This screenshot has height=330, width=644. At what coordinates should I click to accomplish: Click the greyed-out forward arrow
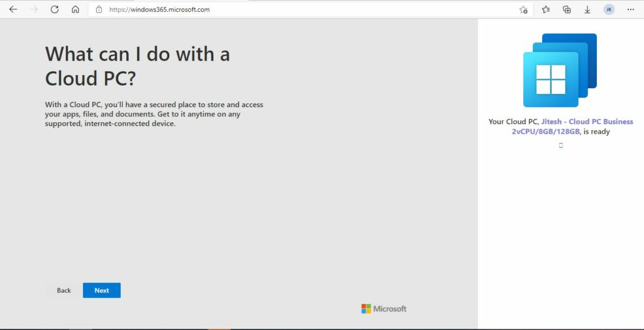pos(34,9)
